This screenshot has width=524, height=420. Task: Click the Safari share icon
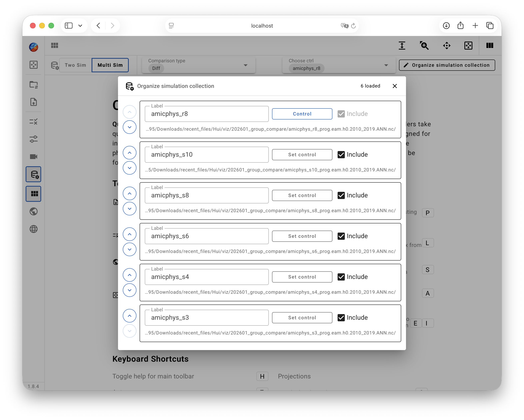click(460, 25)
